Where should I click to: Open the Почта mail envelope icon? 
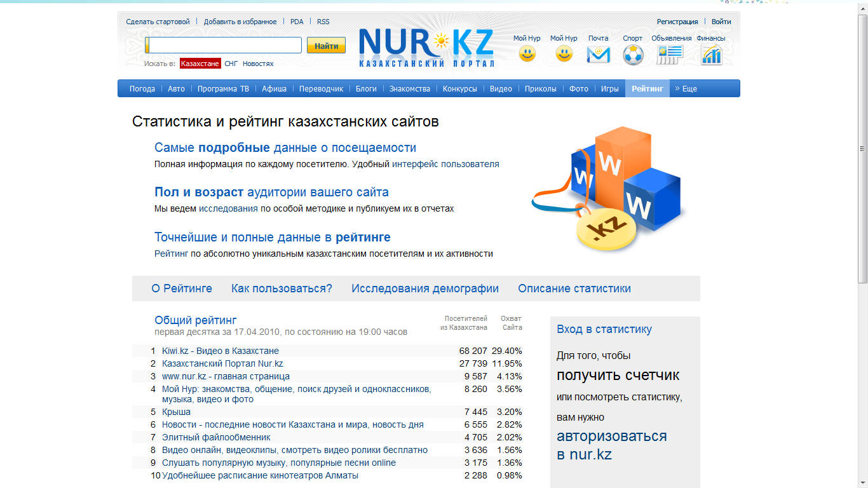click(x=598, y=55)
